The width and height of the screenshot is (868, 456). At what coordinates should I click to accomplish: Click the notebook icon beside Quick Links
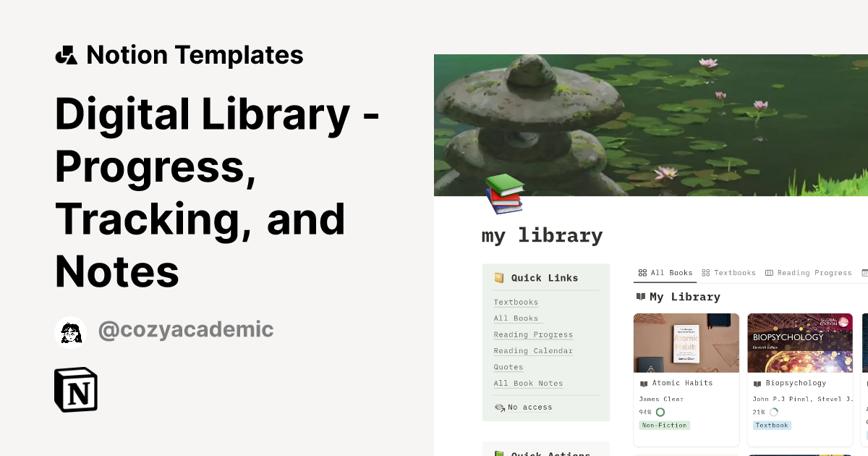pyautogui.click(x=498, y=277)
